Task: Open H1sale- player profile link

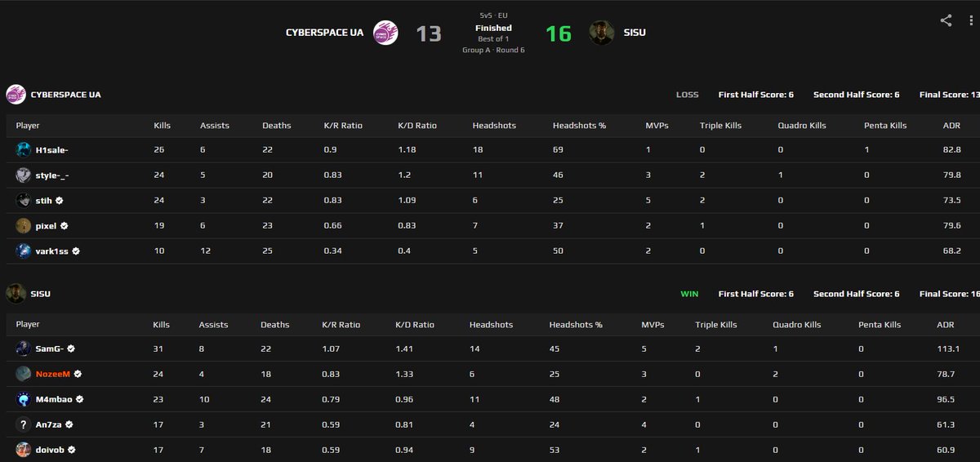Action: 52,150
